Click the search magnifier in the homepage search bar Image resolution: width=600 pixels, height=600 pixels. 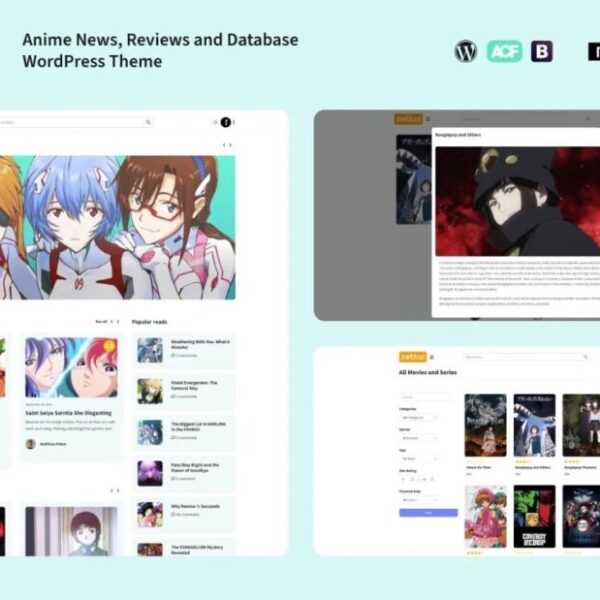click(148, 122)
